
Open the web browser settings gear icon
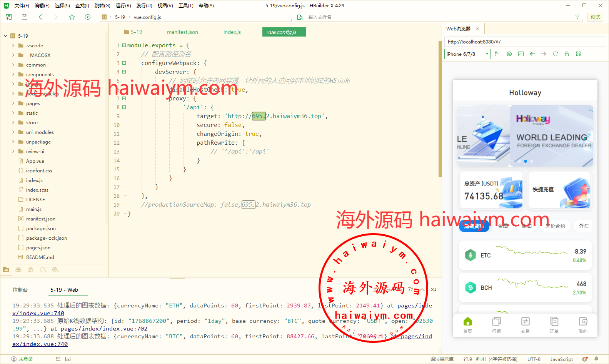click(x=509, y=54)
